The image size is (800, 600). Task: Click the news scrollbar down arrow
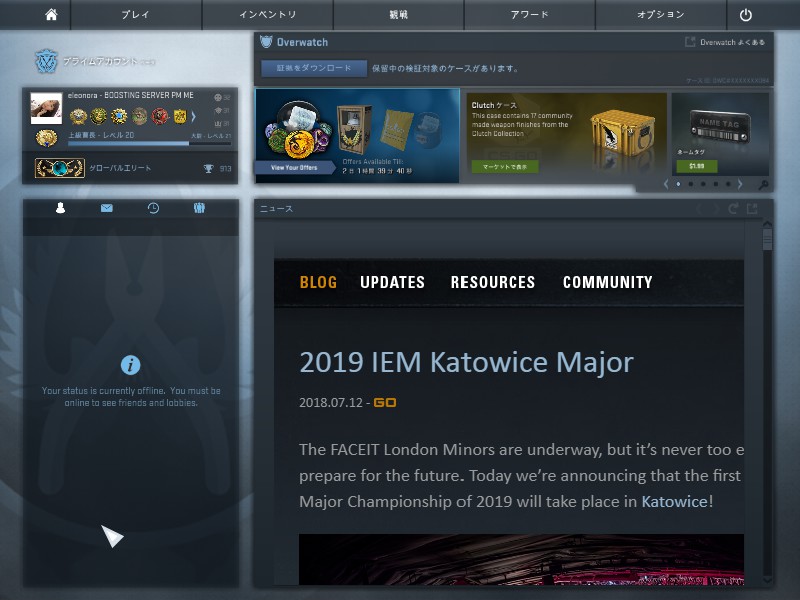(767, 580)
